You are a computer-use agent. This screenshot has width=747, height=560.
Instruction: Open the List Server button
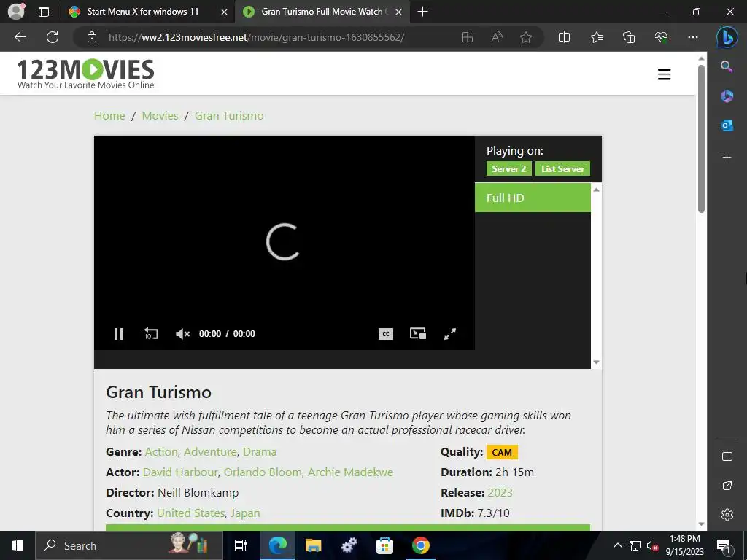pos(562,168)
